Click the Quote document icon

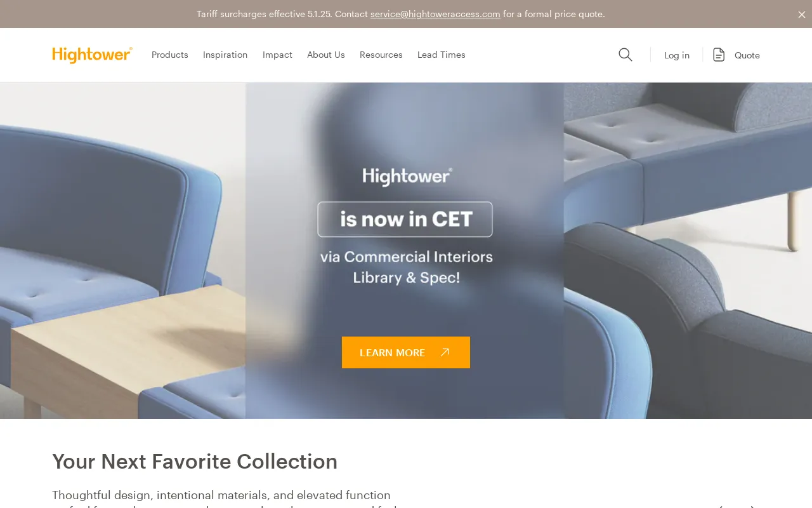pos(719,55)
